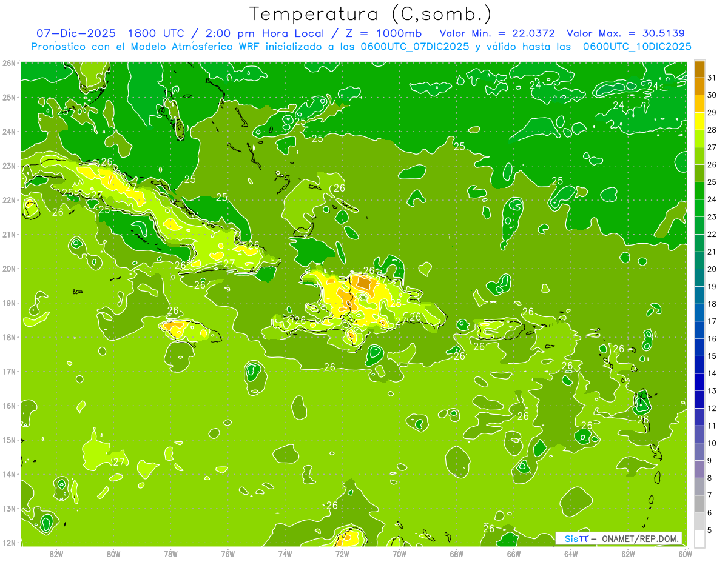Click the legend scale value "29"
The height and width of the screenshot is (562, 728).
(712, 112)
